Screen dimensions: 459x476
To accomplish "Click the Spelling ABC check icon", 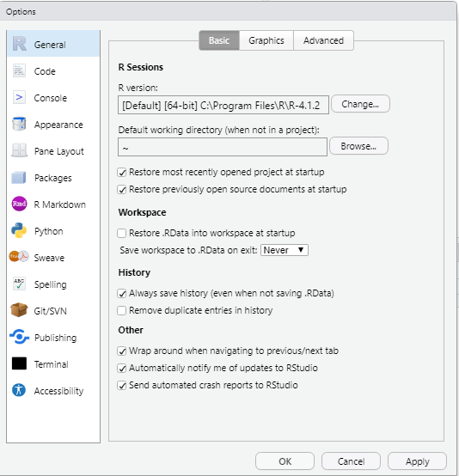I will [19, 284].
